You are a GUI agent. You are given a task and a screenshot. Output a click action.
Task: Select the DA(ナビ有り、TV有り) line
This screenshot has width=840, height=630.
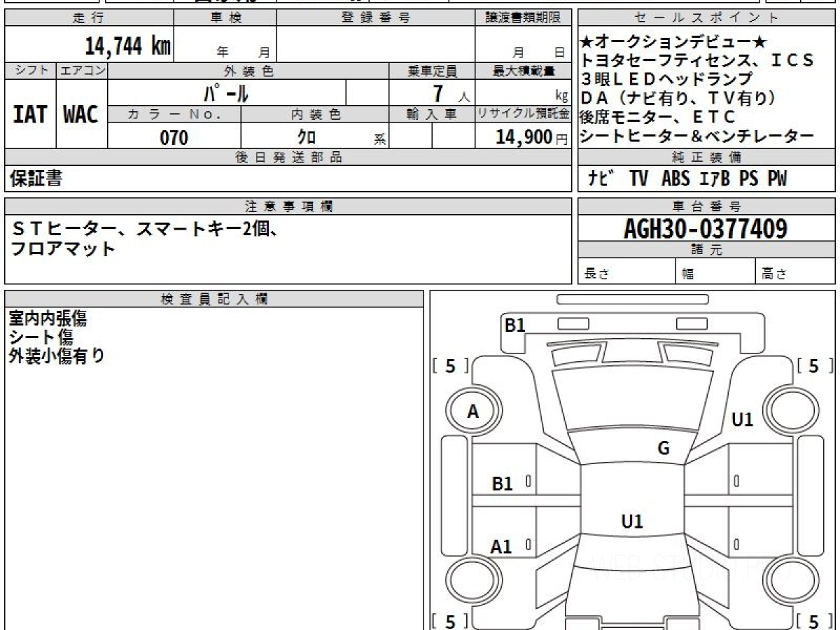pos(678,98)
